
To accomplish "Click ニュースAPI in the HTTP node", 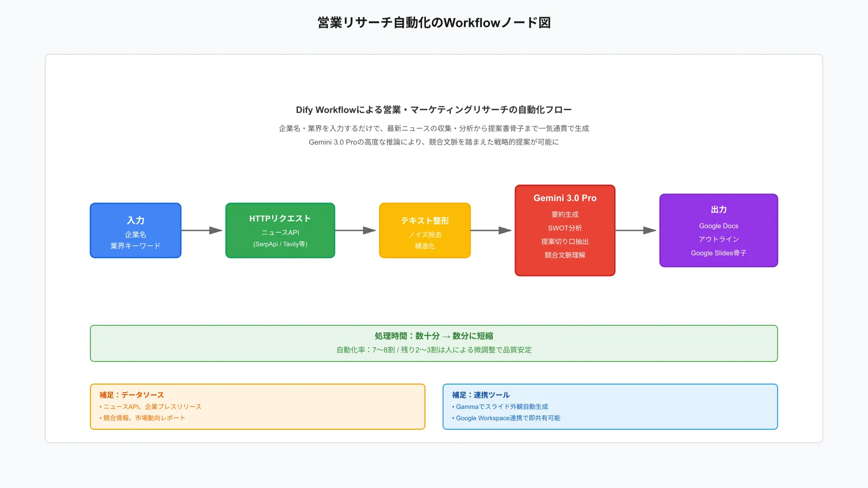I will 280,232.
